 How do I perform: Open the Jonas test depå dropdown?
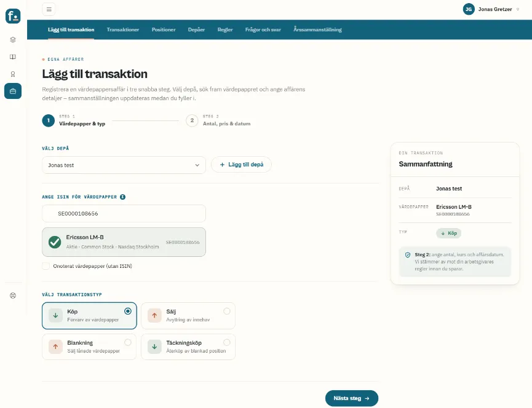124,165
